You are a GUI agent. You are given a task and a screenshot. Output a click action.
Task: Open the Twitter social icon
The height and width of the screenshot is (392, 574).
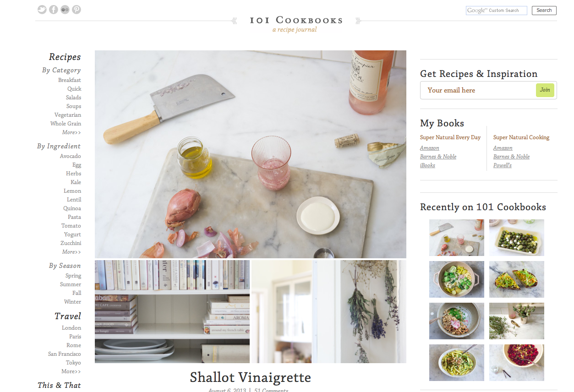tap(42, 10)
